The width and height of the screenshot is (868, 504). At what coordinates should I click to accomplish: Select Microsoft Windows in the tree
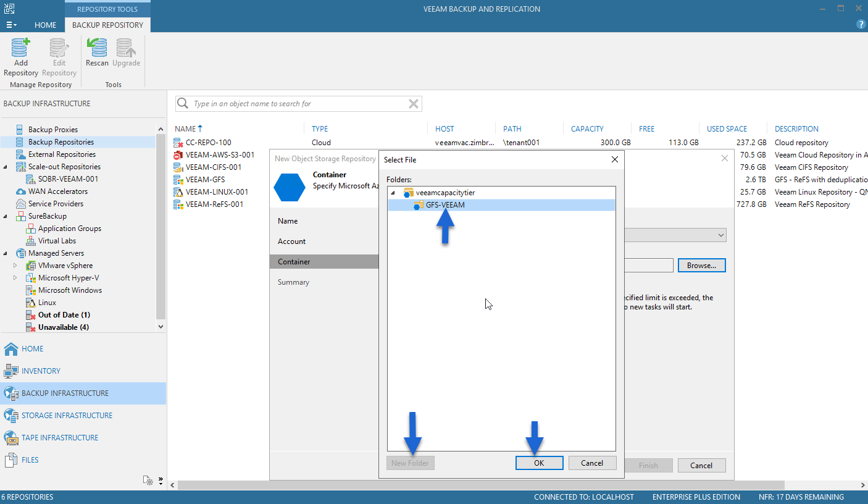pos(70,290)
